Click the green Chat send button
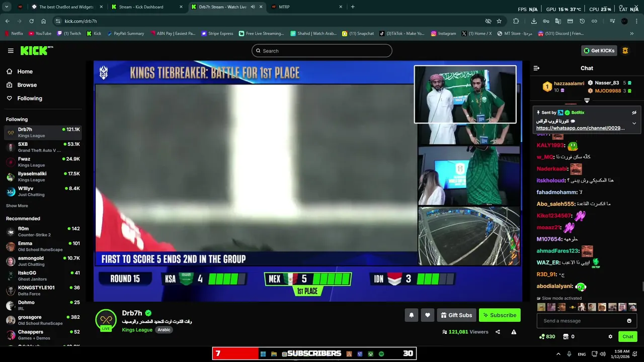Image resolution: width=644 pixels, height=362 pixels. 628,337
